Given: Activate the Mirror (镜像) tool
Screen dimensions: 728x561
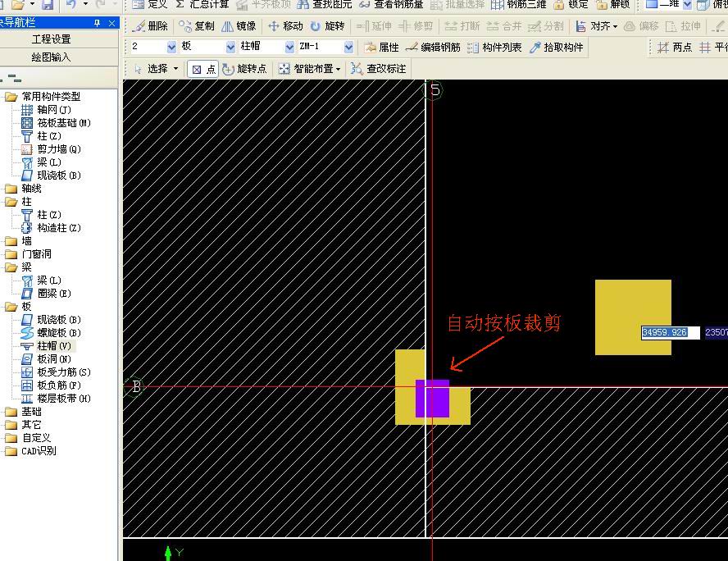Looking at the screenshot, I should point(239,26).
